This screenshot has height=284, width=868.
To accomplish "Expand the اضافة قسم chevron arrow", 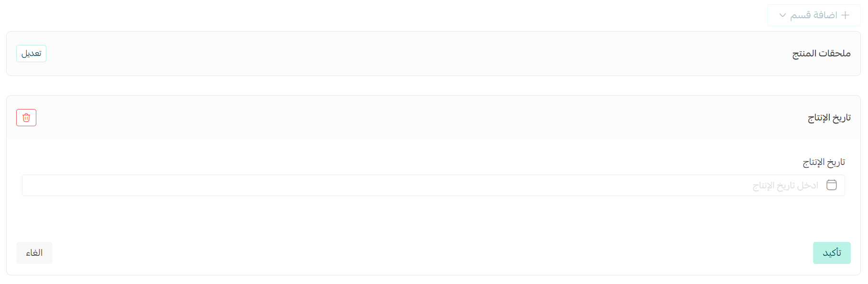I will 782,15.
